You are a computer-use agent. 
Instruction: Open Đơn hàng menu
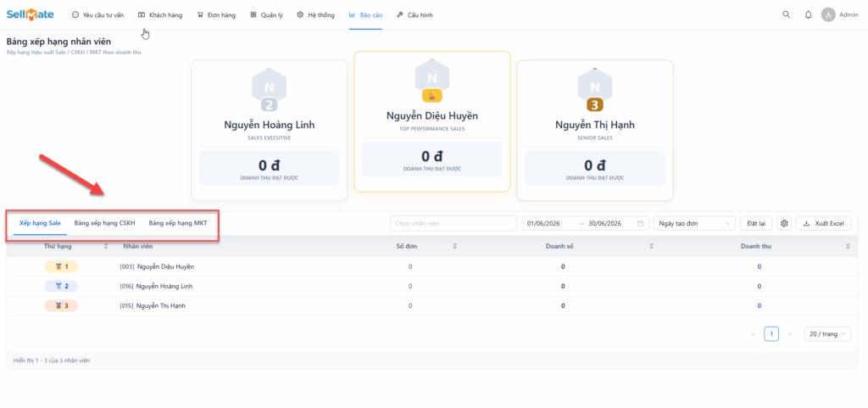[x=216, y=15]
